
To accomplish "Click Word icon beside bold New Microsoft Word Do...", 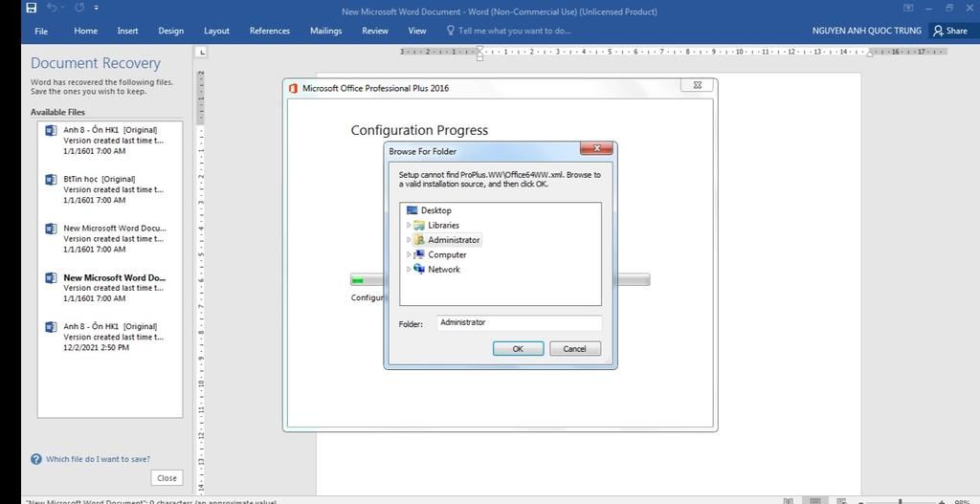I will [x=52, y=278].
